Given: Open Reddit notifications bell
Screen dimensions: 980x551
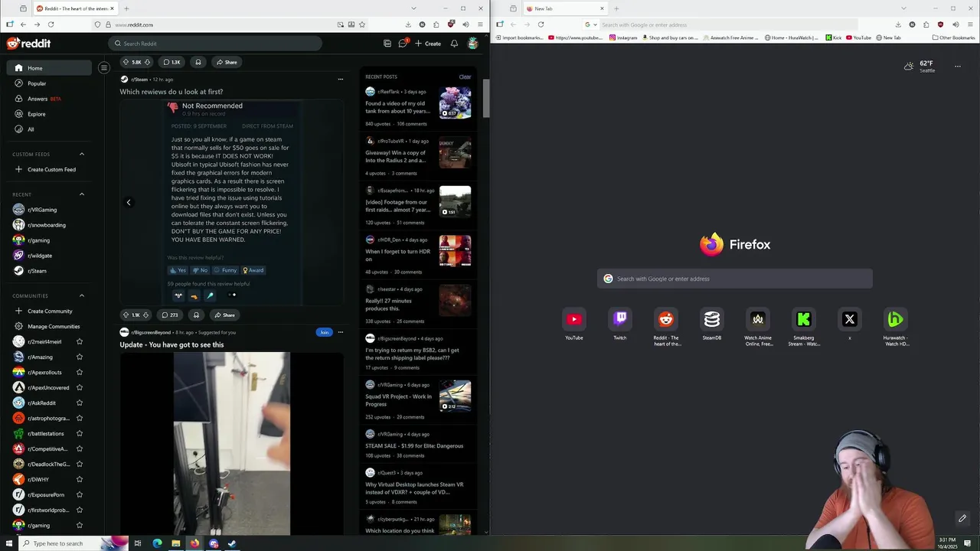Looking at the screenshot, I should point(454,44).
